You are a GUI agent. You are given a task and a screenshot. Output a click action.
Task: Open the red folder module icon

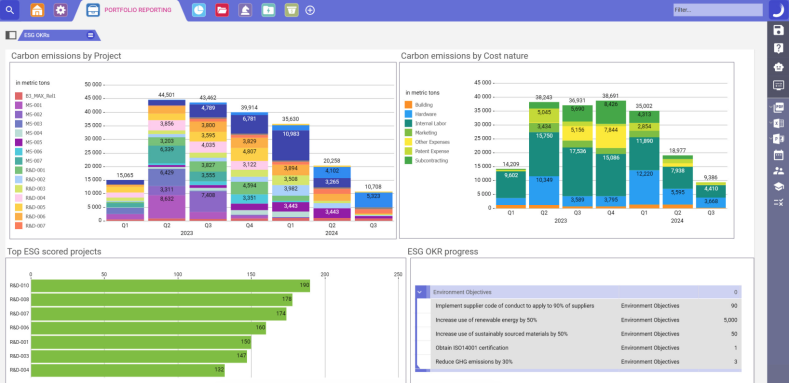pyautogui.click(x=222, y=10)
